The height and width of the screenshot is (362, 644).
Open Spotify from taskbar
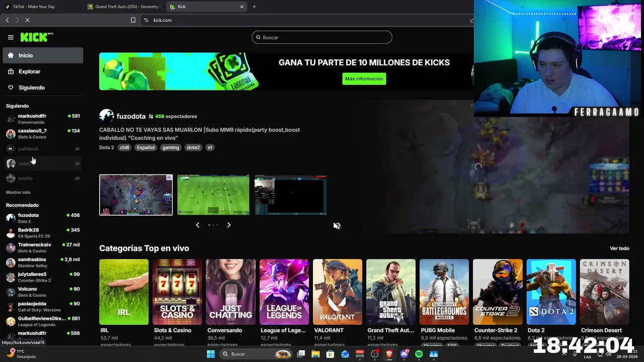[419, 354]
